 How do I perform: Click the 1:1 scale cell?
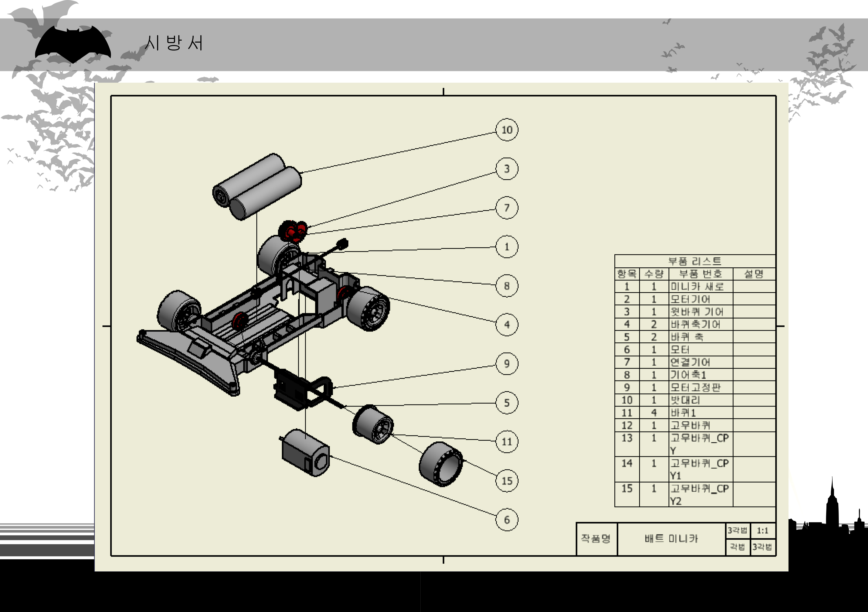pyautogui.click(x=763, y=531)
